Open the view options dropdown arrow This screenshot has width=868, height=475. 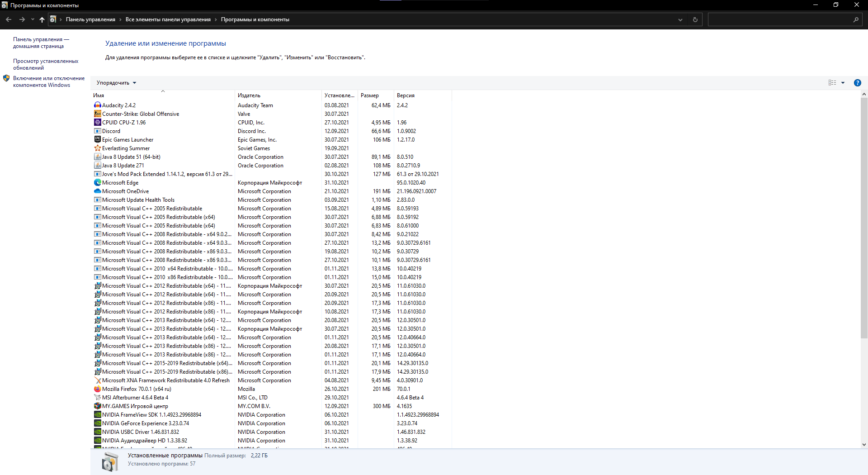tap(843, 83)
